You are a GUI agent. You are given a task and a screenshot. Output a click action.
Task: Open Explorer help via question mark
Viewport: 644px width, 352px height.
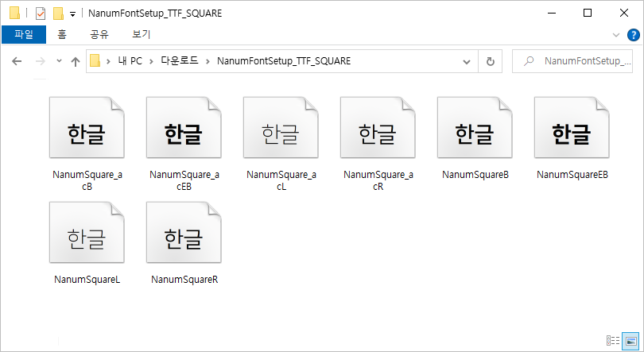633,35
